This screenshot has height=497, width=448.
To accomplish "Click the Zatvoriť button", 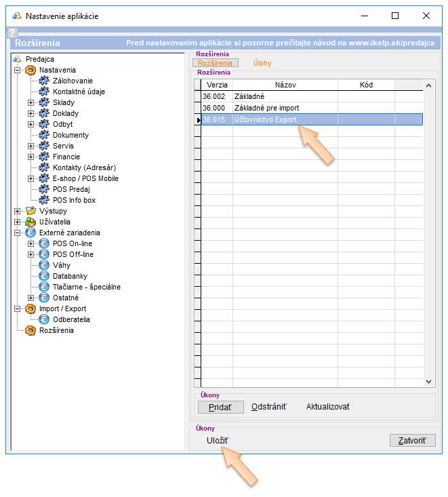I will pos(412,441).
